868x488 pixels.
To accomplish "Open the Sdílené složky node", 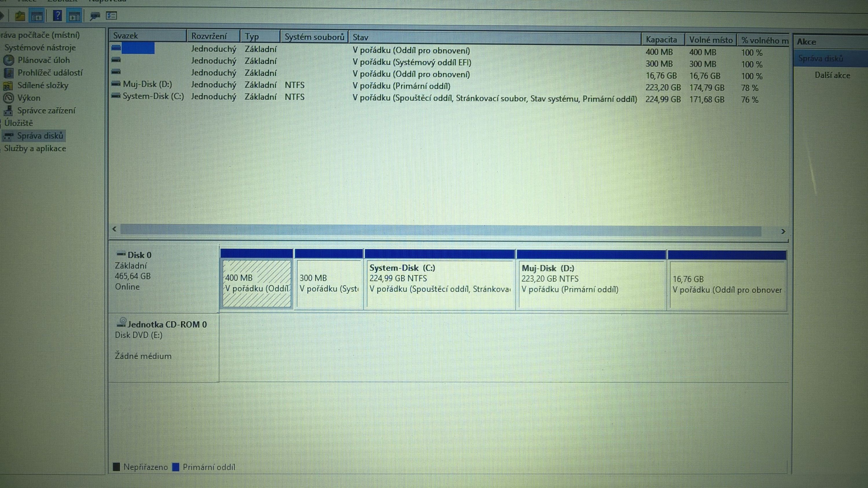I will 43,86.
